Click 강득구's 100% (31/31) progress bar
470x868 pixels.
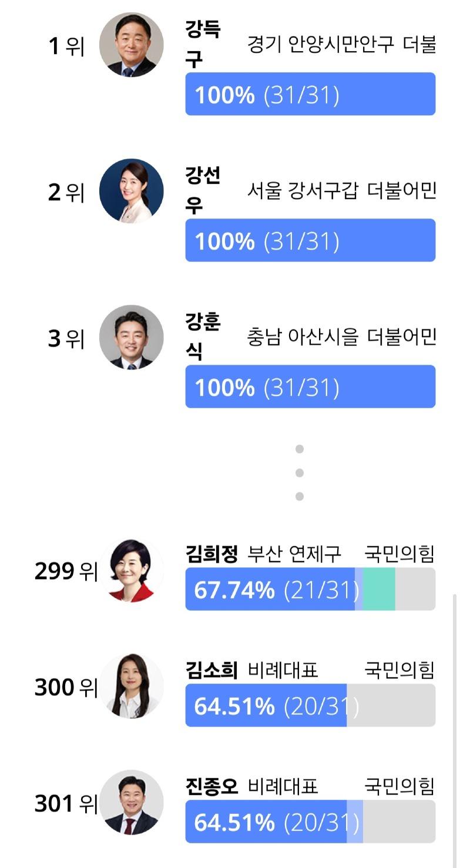(310, 94)
